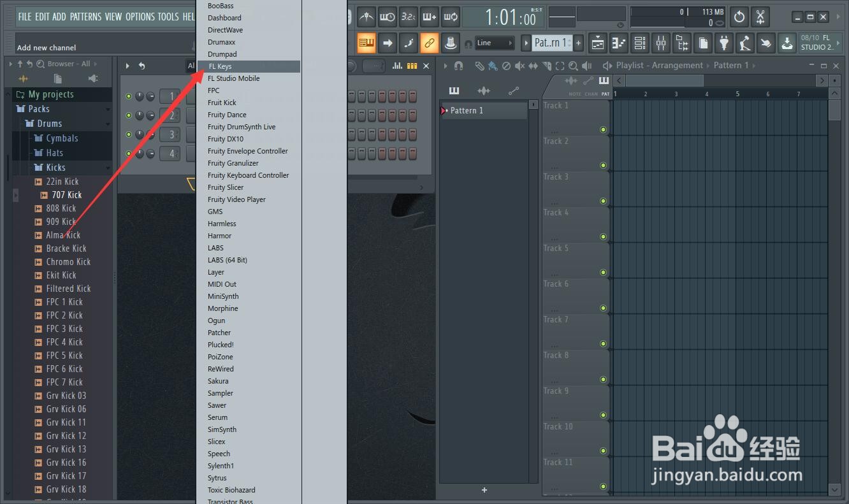Image resolution: width=849 pixels, height=504 pixels.
Task: Click bar 5 on Playlist timeline
Action: tap(737, 94)
